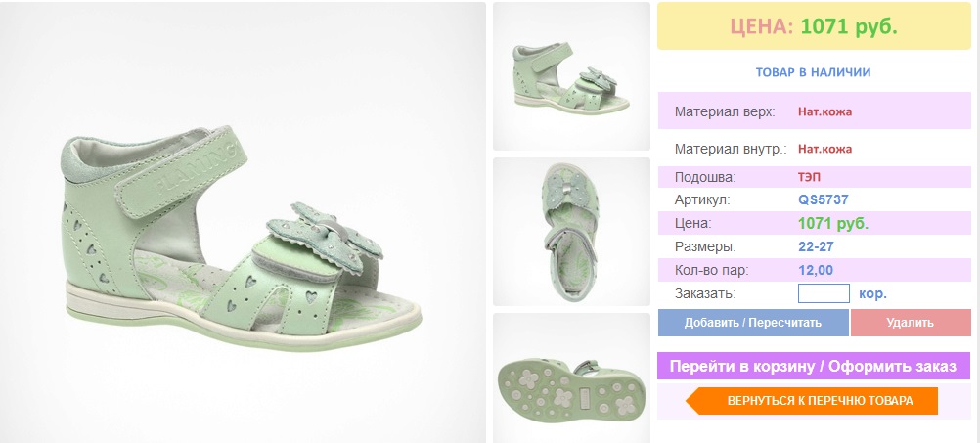
Task: Click the кор. unit label by input
Action: click(x=872, y=293)
